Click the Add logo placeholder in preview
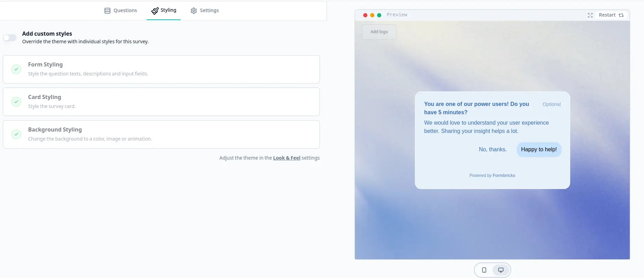644x278 pixels. (x=379, y=32)
